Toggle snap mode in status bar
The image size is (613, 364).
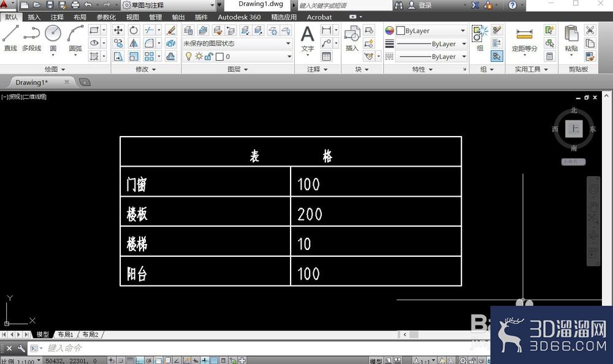tap(121, 360)
